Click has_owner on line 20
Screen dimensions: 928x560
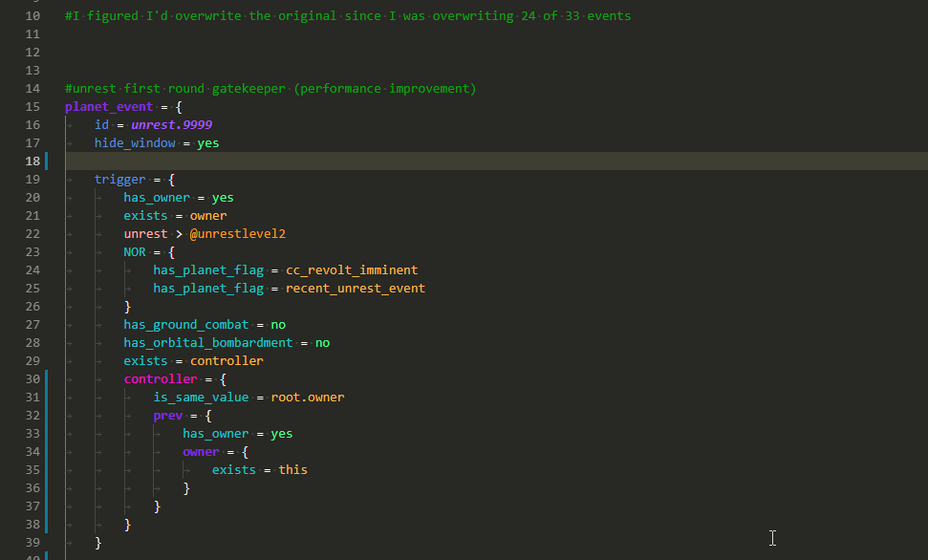click(x=157, y=198)
